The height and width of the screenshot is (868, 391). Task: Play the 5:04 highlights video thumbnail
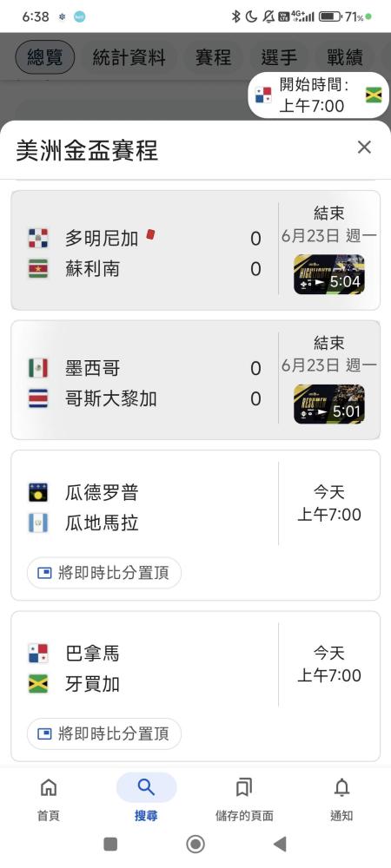[329, 274]
